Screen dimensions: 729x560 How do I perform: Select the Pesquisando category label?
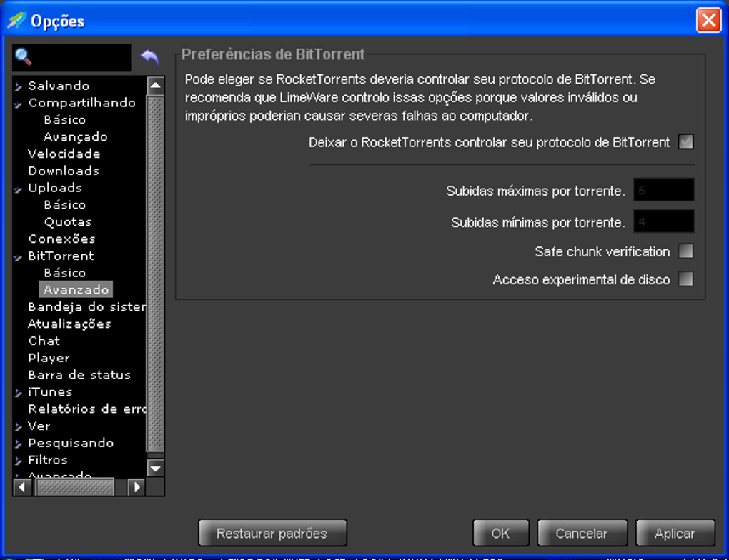(71, 443)
